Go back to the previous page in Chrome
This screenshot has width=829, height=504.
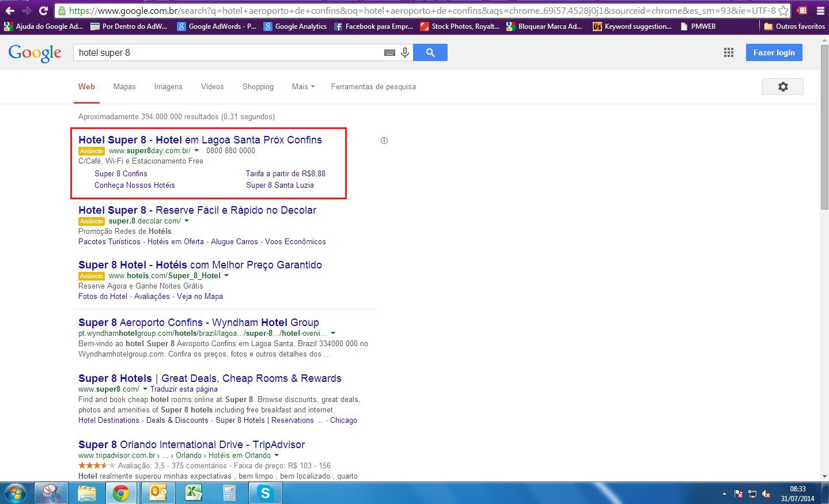(10, 10)
